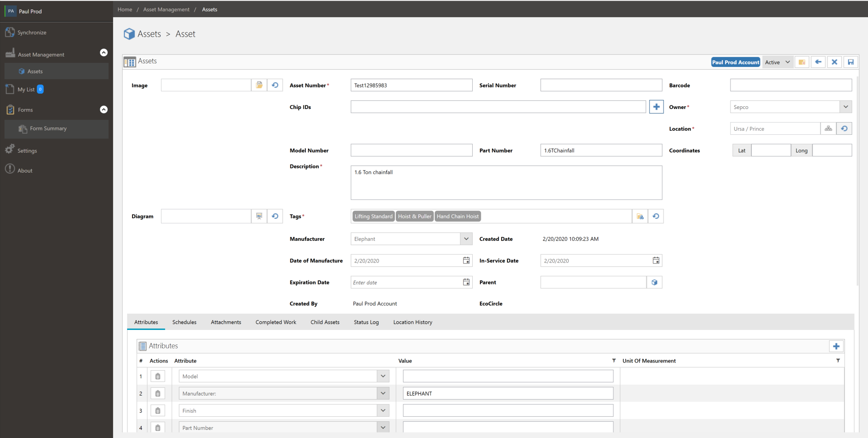Click the Paul Prod Account button

point(735,62)
